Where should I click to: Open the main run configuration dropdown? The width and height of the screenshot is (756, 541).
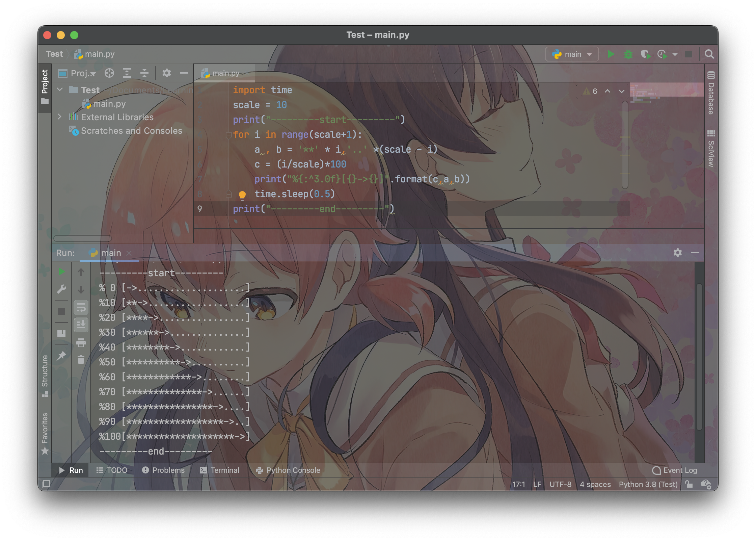tap(572, 54)
